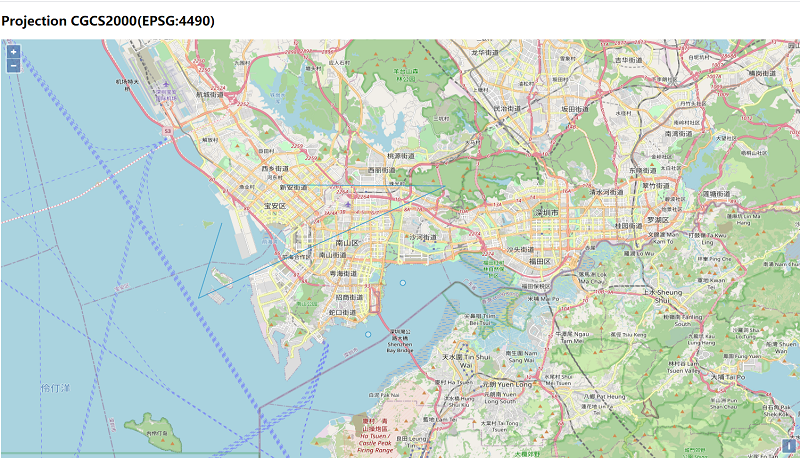The width and height of the screenshot is (800, 458).
Task: Click the 宝安区 district label
Action: click(x=274, y=206)
